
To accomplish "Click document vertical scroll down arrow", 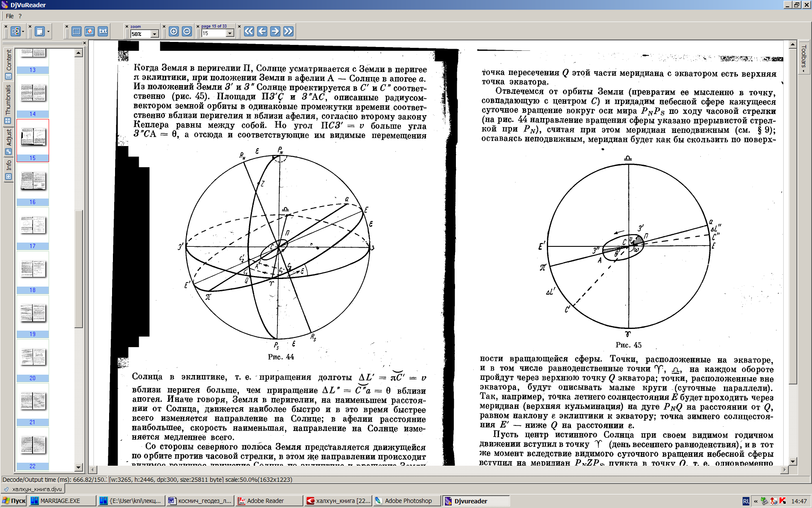I will click(793, 461).
